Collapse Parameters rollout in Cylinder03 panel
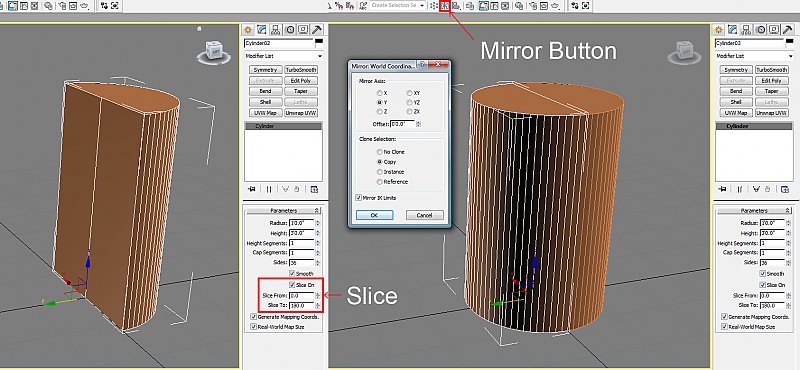Image resolution: width=800 pixels, height=370 pixels. 754,210
